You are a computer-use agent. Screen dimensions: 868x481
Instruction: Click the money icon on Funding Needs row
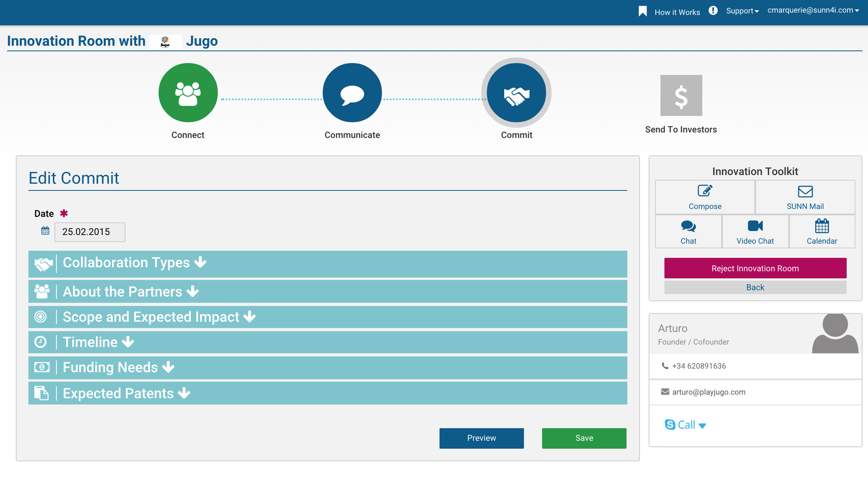click(42, 367)
